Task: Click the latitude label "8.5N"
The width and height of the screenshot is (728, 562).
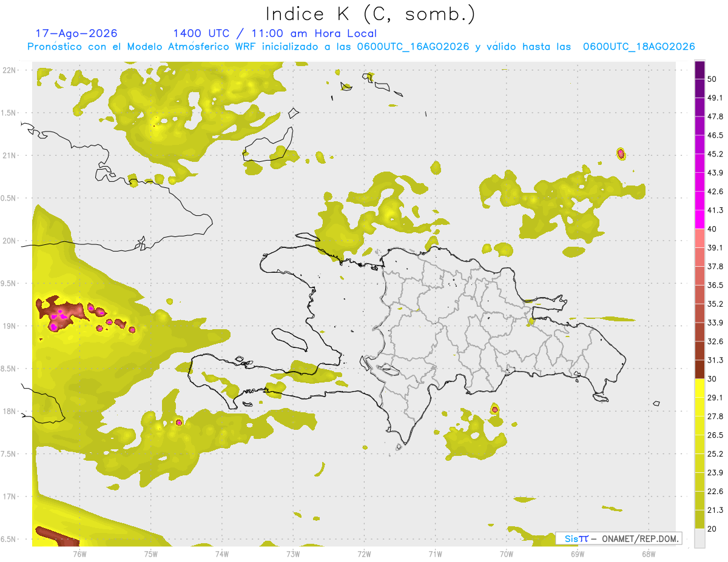Action: click(x=9, y=369)
